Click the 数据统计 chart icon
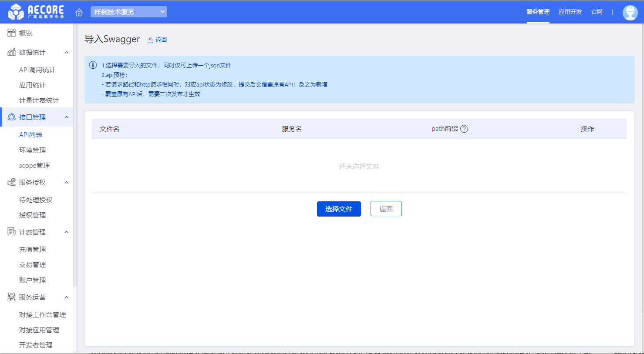This screenshot has height=354, width=644. [x=11, y=52]
